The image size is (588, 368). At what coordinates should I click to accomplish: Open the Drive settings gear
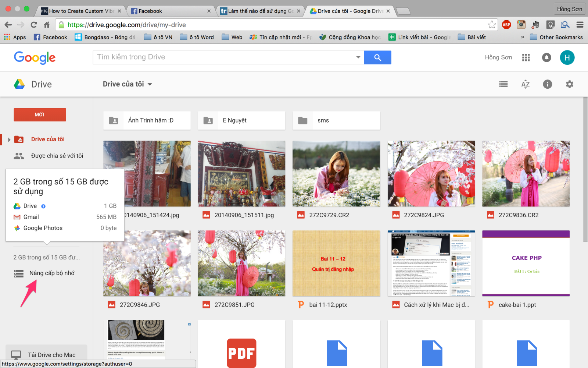click(x=569, y=84)
